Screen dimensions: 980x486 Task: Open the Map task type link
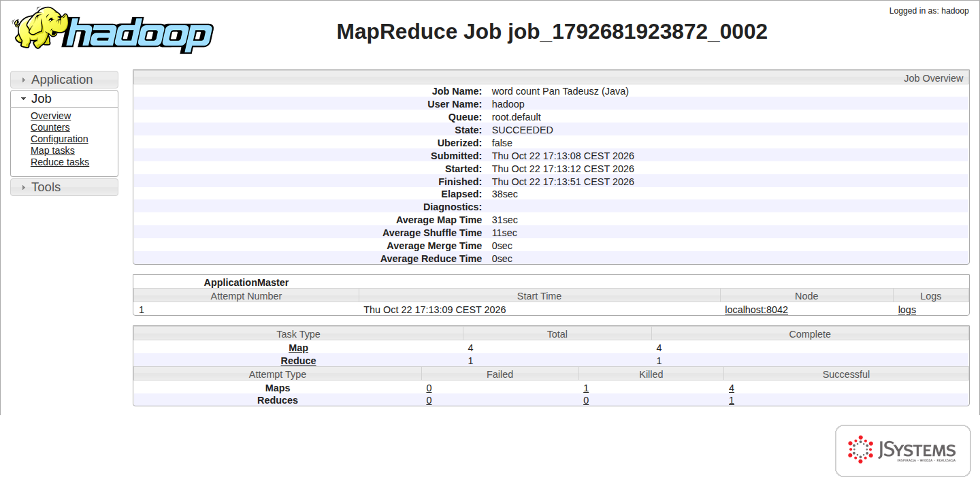click(298, 348)
